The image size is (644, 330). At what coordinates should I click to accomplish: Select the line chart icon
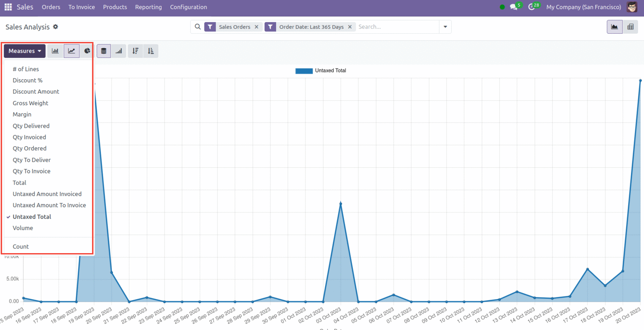coord(72,51)
